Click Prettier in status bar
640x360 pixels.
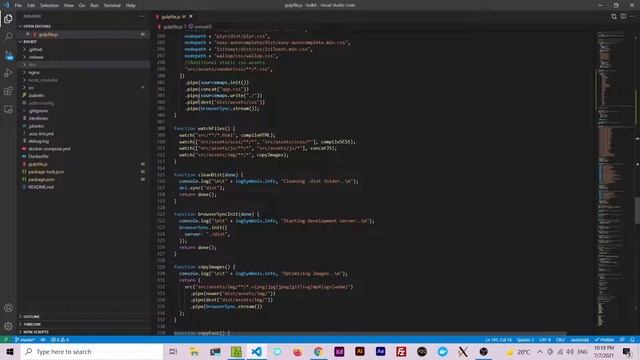pos(604,340)
